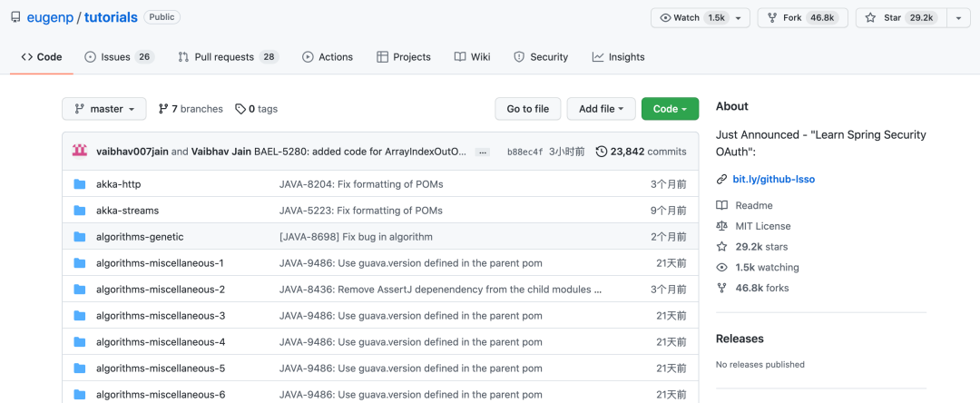Open the algorithms-genetic folder
Image resolution: width=980 pixels, height=403 pixels.
click(x=140, y=237)
